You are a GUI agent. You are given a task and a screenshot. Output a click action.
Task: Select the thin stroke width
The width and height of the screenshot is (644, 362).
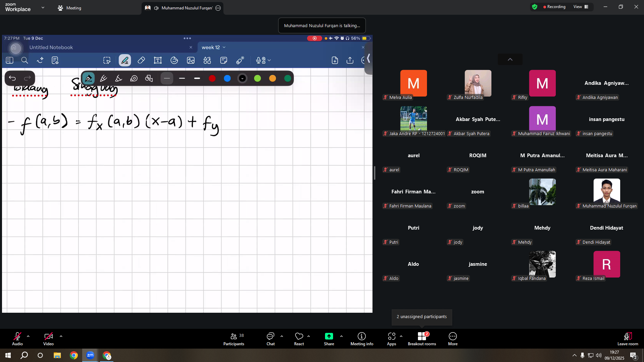(167, 78)
